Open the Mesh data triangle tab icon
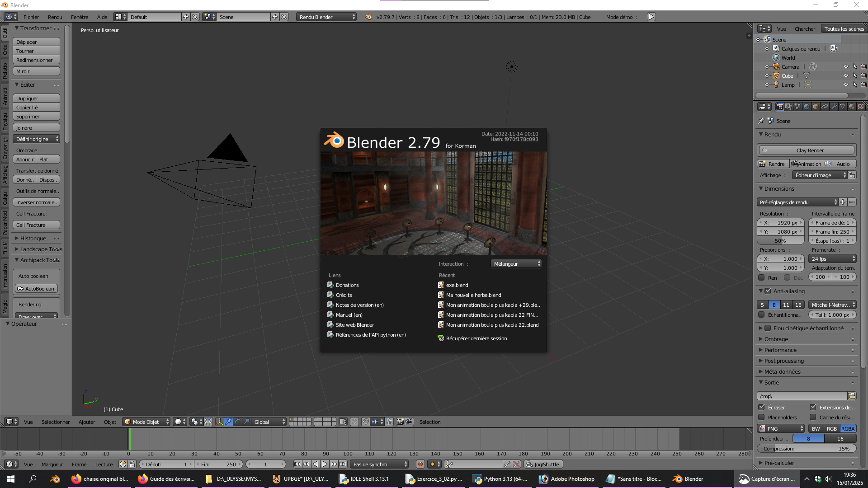The height and width of the screenshot is (488, 868). tap(843, 107)
